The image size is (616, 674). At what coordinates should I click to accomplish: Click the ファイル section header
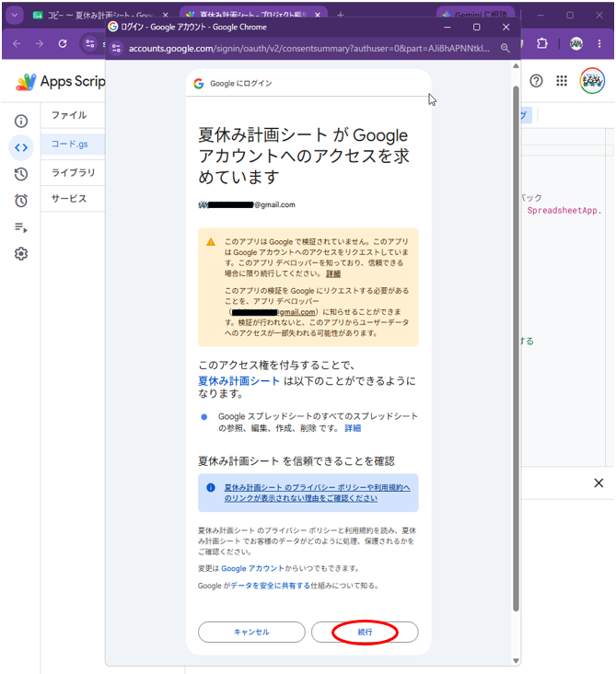[69, 115]
